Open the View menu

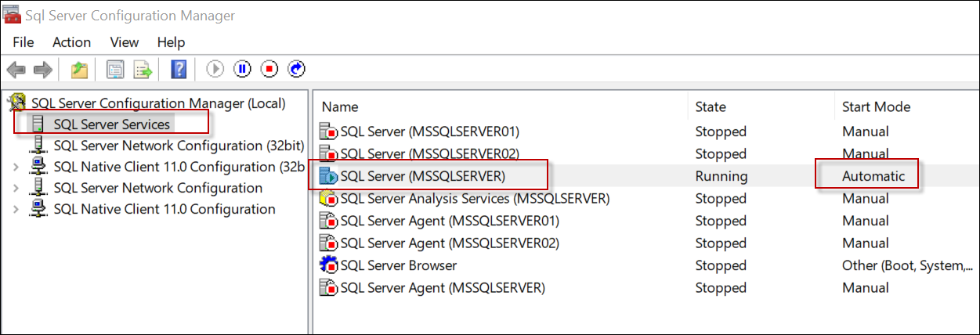point(124,42)
